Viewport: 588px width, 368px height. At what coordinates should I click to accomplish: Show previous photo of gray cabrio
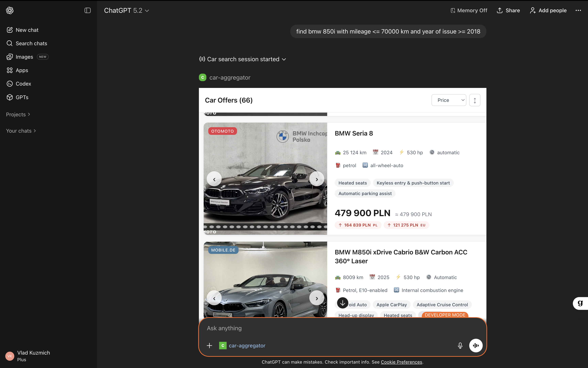click(214, 298)
